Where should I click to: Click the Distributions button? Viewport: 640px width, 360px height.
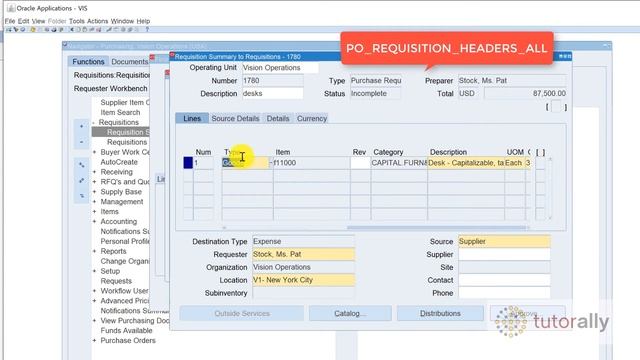point(440,313)
